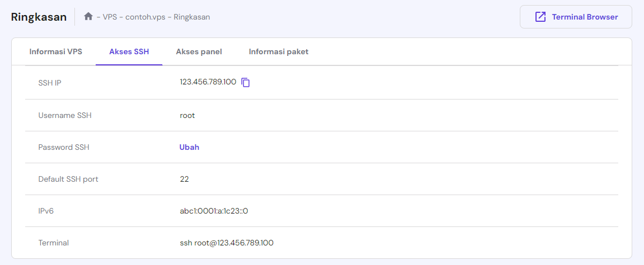Show the Informasi paket tab
This screenshot has height=265, width=644.
tap(279, 51)
